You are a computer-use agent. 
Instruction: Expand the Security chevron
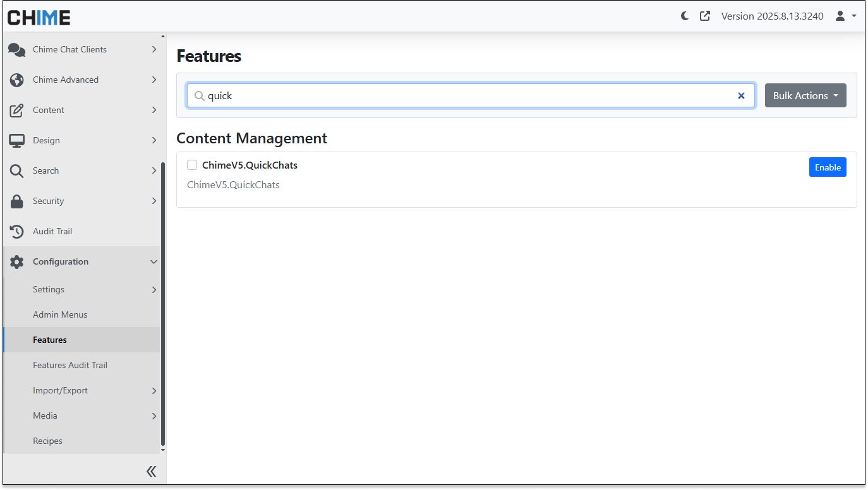[x=154, y=201]
